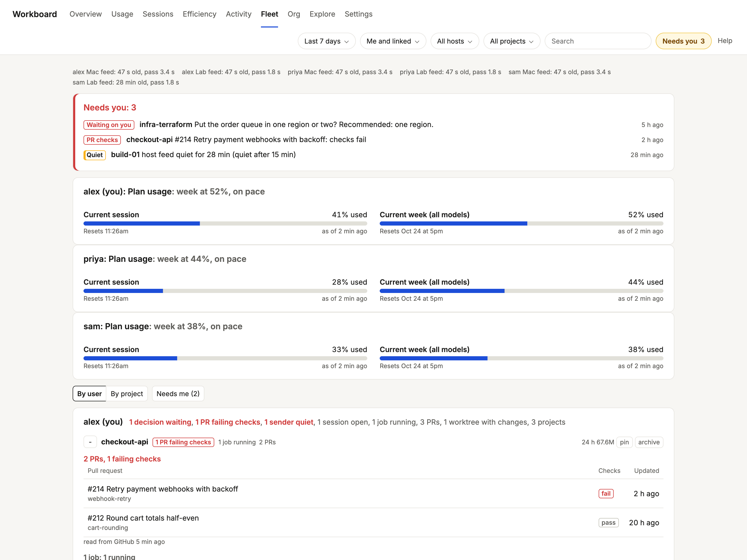Viewport: 747px width, 560px height.
Task: Select the By user view toggle
Action: click(x=89, y=394)
